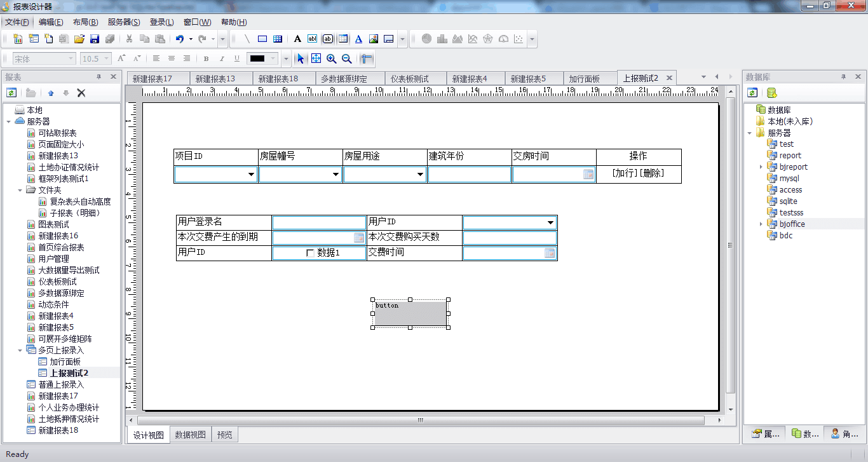Toggle the ruler display button
This screenshot has width=868, height=462.
(367, 58)
